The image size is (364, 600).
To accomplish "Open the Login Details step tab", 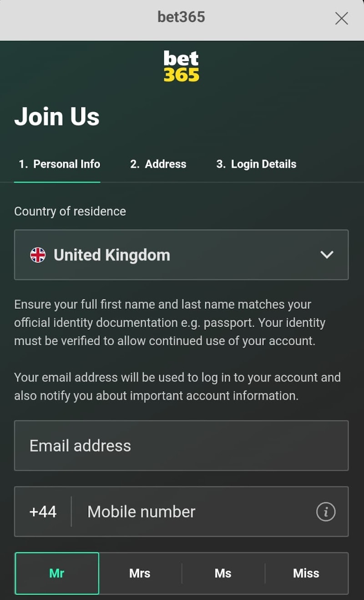I will click(256, 164).
